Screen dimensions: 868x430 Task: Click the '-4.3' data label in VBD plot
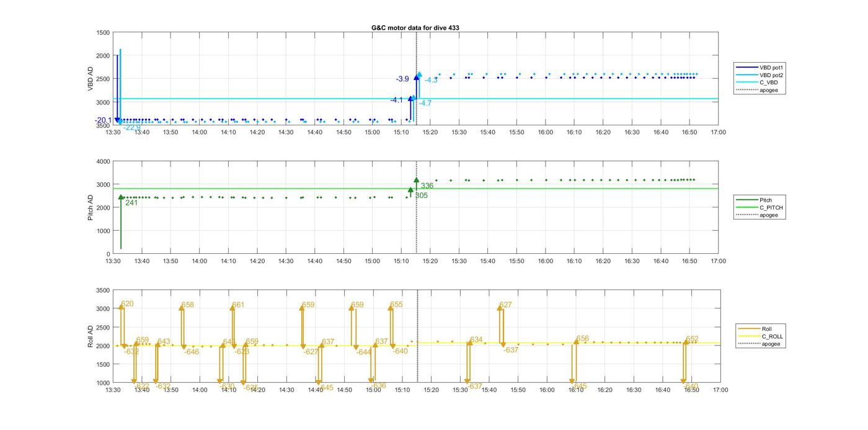tap(431, 80)
